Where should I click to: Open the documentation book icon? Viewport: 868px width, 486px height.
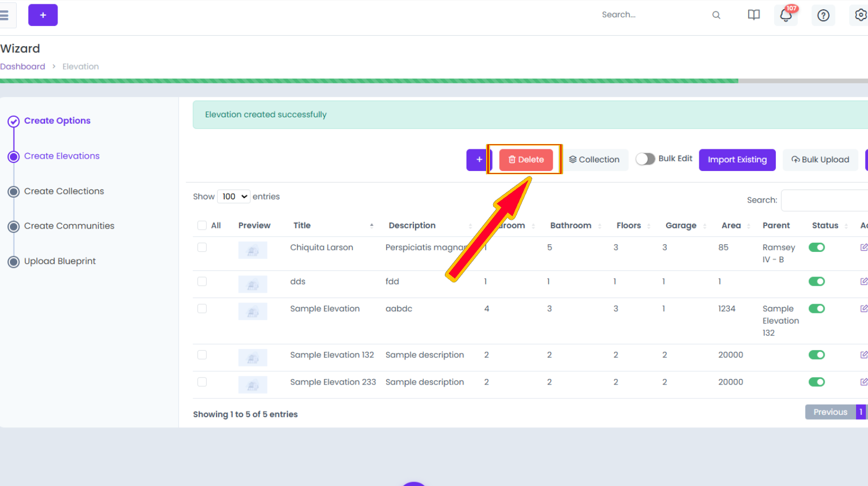[x=754, y=15]
